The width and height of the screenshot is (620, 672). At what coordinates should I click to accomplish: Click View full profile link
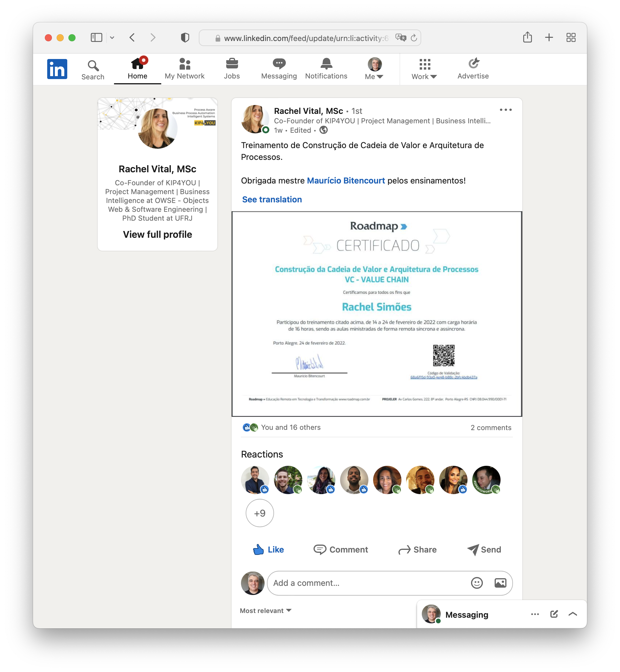157,235
